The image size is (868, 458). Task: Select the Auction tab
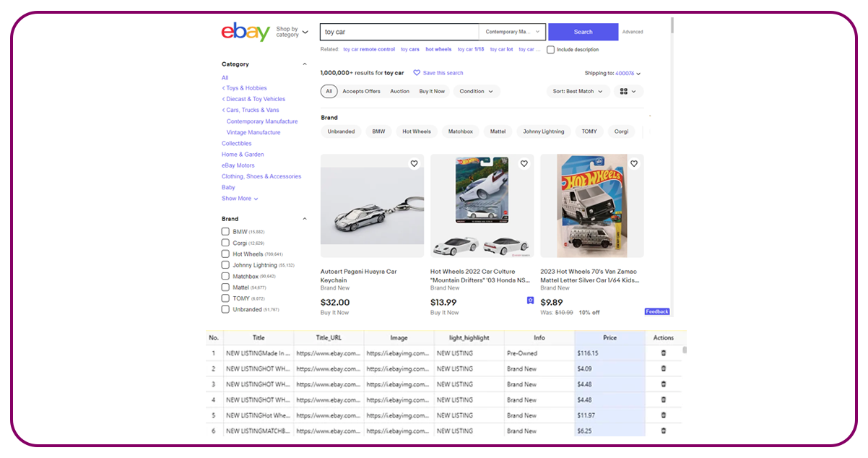pos(399,91)
